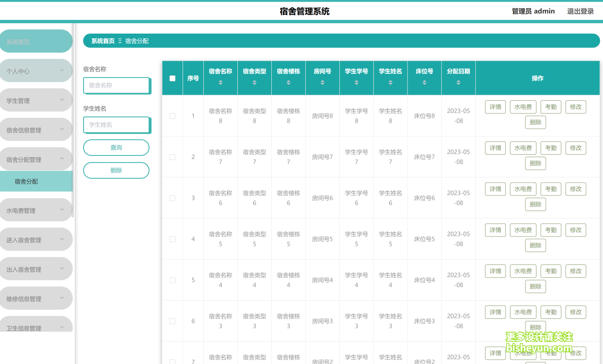Expand the 学生管理 sidebar menu
603x364 pixels.
point(36,100)
